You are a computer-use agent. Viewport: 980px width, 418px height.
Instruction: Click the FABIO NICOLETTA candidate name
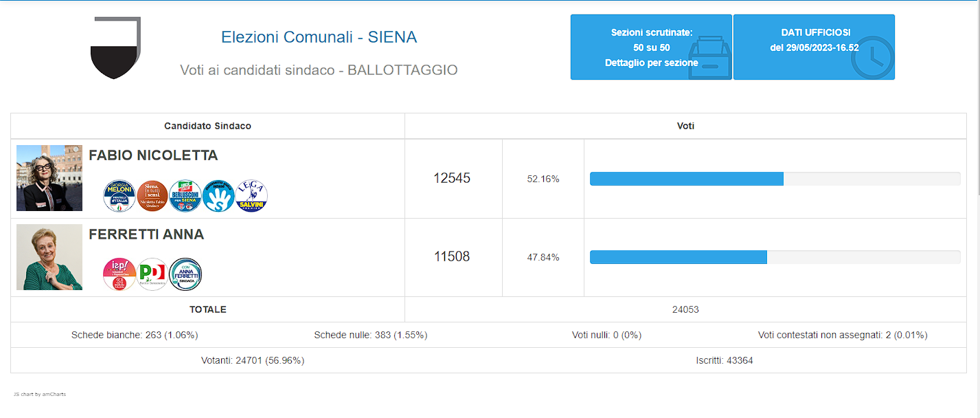click(x=153, y=155)
